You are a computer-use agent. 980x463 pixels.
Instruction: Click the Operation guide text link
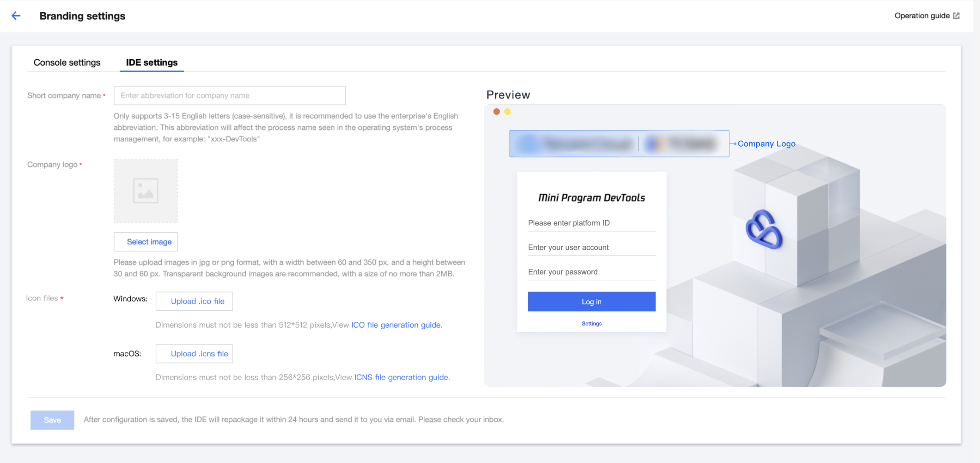point(922,16)
